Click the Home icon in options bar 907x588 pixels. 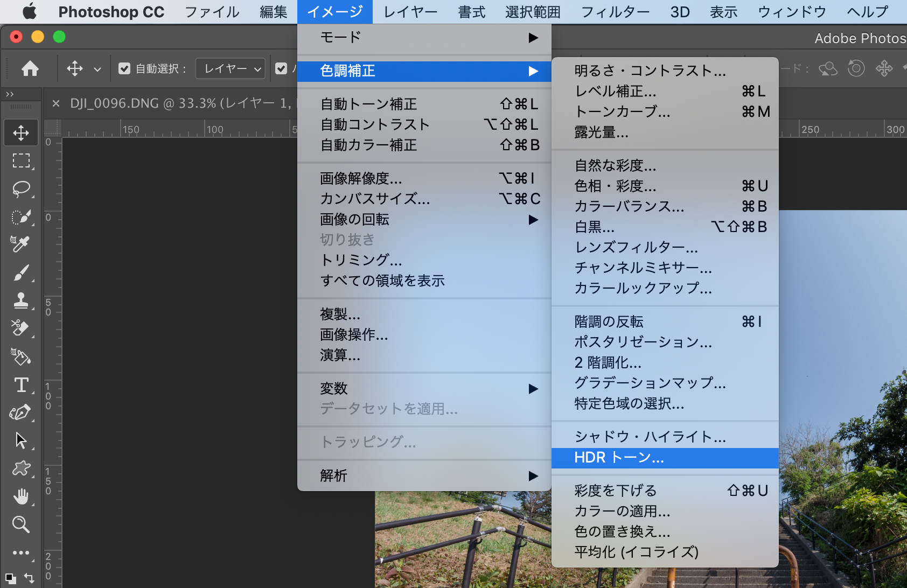point(30,68)
